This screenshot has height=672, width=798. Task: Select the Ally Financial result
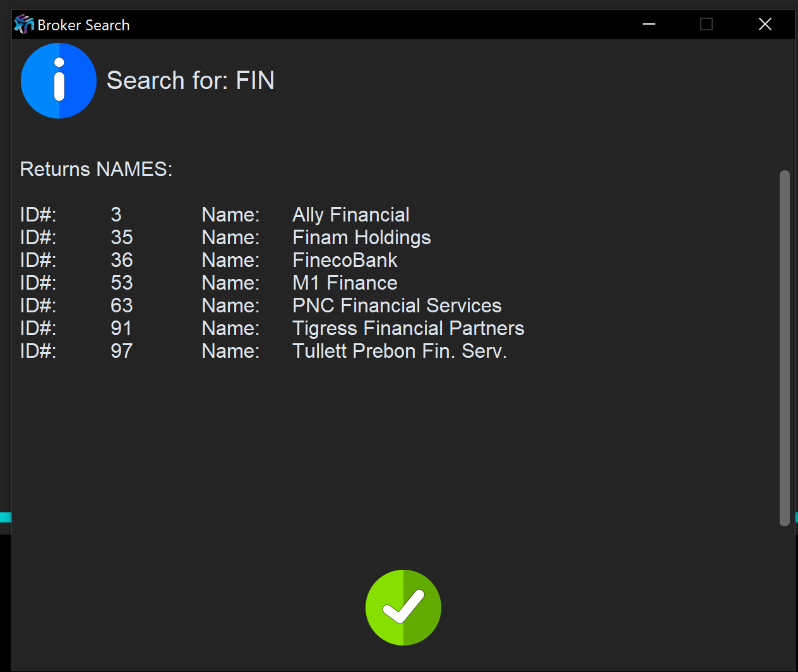(x=350, y=215)
